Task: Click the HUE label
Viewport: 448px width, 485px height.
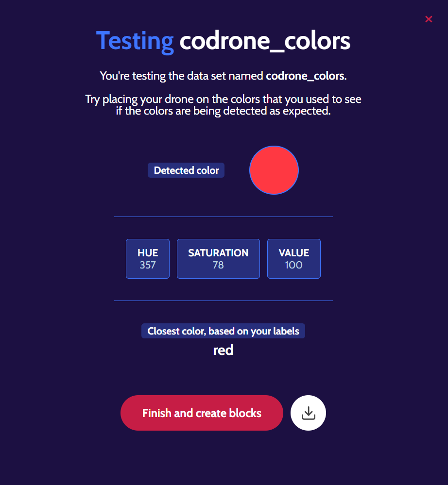Action: [148, 253]
